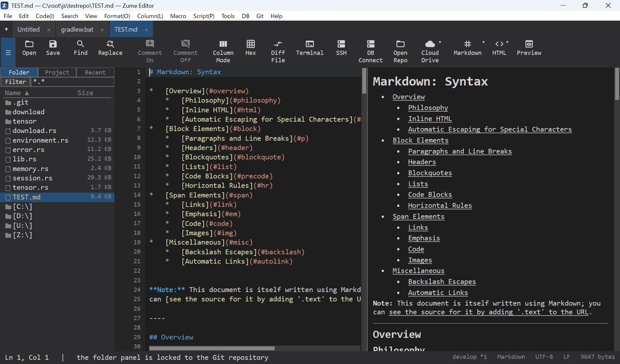Image resolution: width=620 pixels, height=364 pixels.
Task: Click the develop branch status indicator
Action: pyautogui.click(x=470, y=357)
